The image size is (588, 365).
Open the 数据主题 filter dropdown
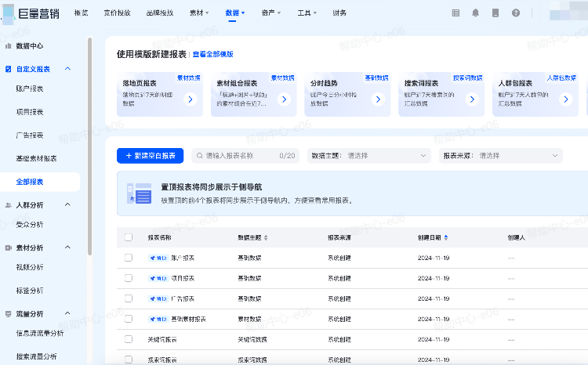(x=369, y=156)
